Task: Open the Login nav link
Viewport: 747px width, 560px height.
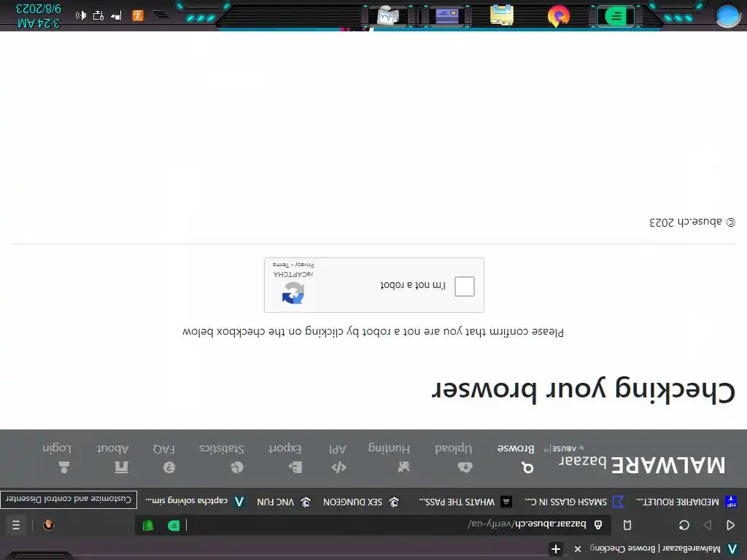Action: tap(57, 448)
